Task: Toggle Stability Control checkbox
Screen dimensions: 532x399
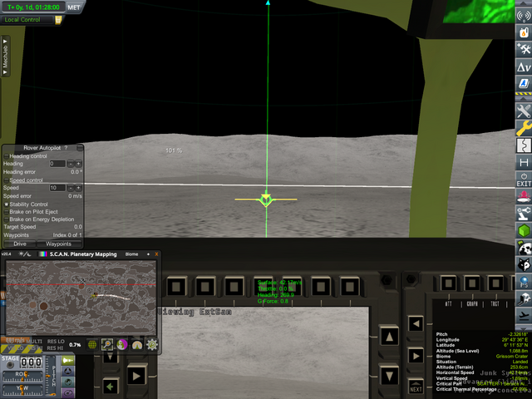Action: [x=6, y=204]
